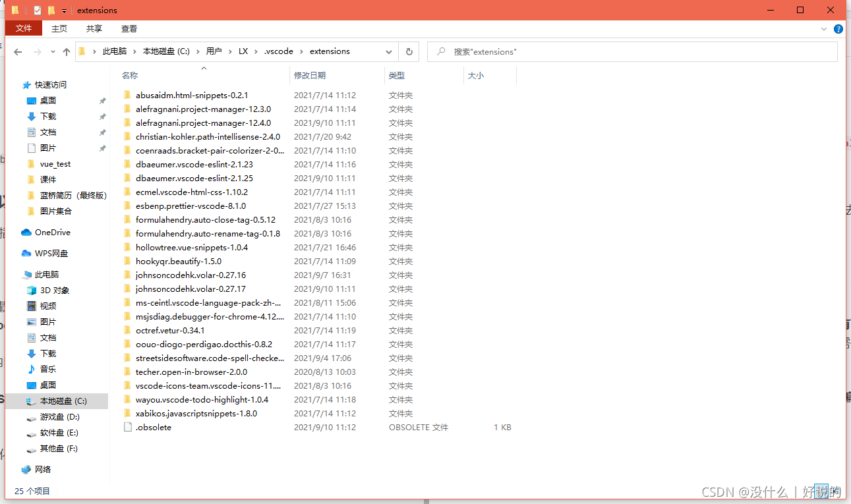
Task: Select folder christian-kohler.path-intellisense-2.4.0
Action: tap(208, 137)
